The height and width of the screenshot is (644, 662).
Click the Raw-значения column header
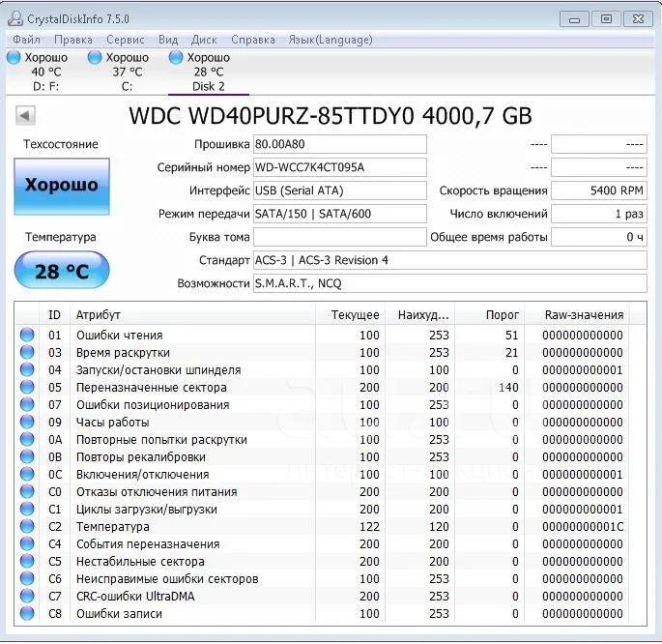(577, 315)
